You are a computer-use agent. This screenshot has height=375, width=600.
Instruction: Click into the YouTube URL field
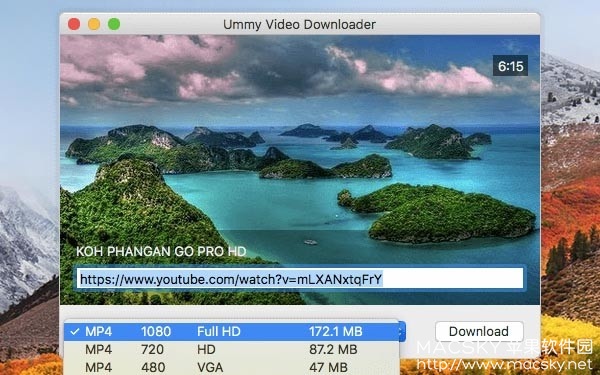(x=300, y=279)
